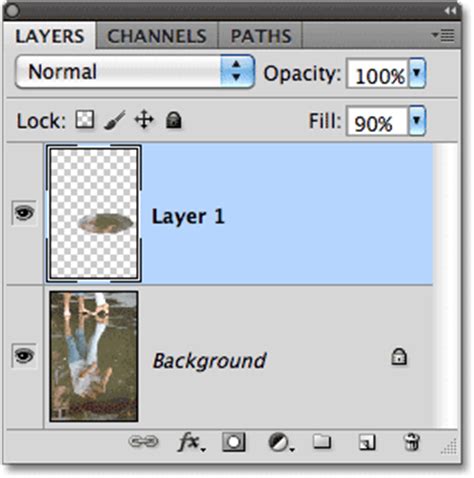Image resolution: width=474 pixels, height=478 pixels.
Task: Open the fx layer style menu
Action: pos(191,442)
